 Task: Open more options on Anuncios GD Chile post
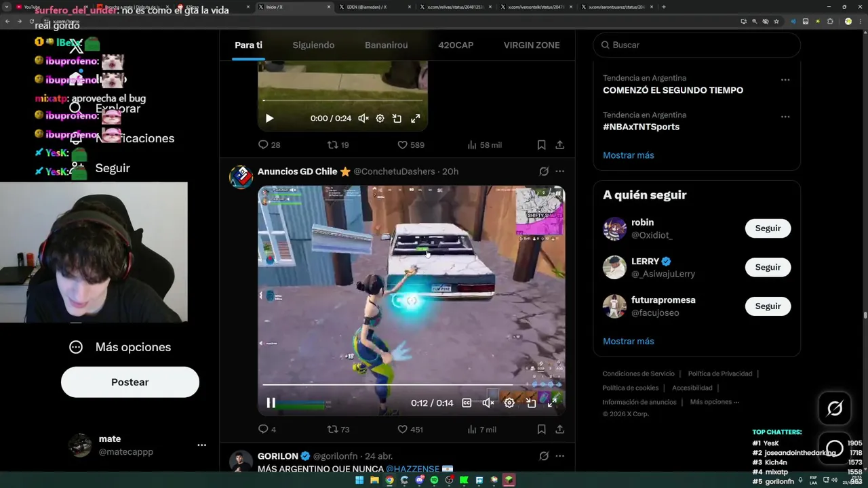(559, 171)
